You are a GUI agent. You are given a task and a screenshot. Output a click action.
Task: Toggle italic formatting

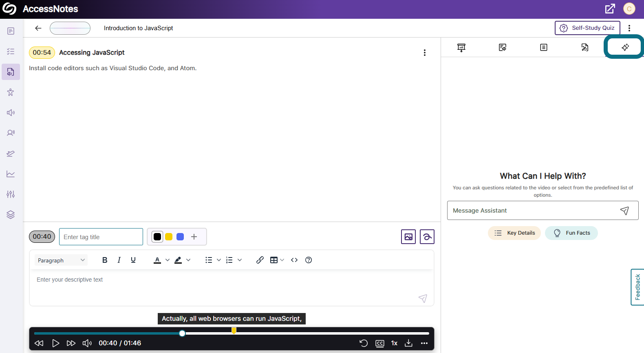[x=119, y=260]
